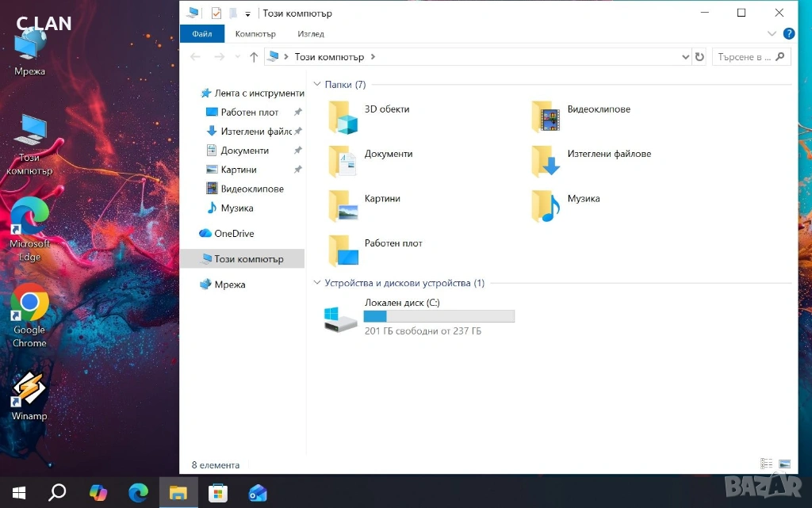Open the Help question mark icon

pyautogui.click(x=789, y=34)
